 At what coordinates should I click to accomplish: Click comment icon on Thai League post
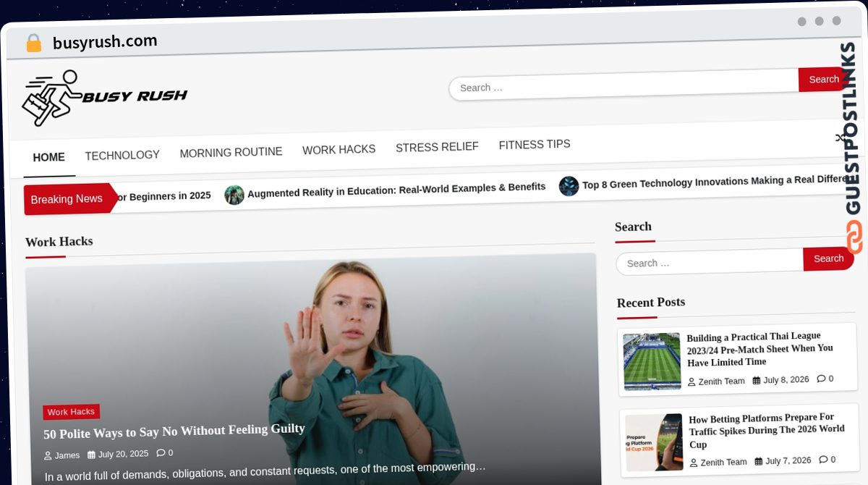(821, 379)
